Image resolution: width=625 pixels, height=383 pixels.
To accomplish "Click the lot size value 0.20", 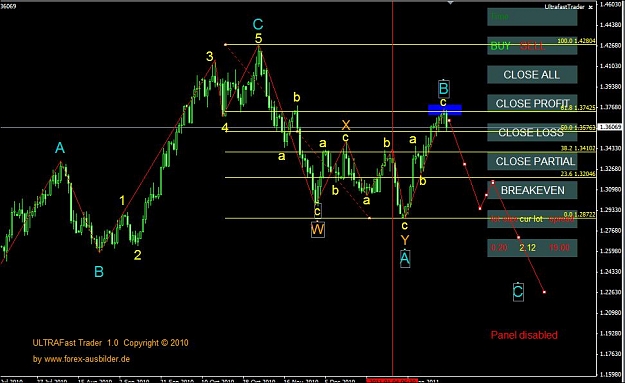I will click(x=499, y=248).
